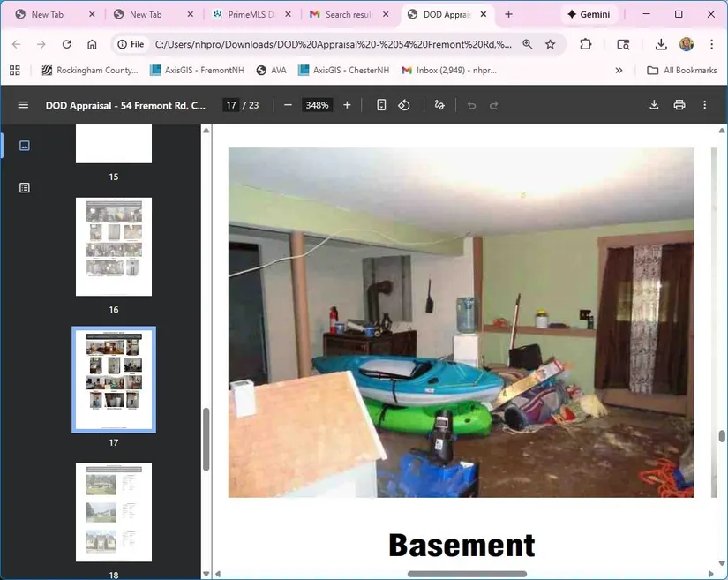Open All Bookmarks folder
This screenshot has width=728, height=580.
tap(681, 71)
